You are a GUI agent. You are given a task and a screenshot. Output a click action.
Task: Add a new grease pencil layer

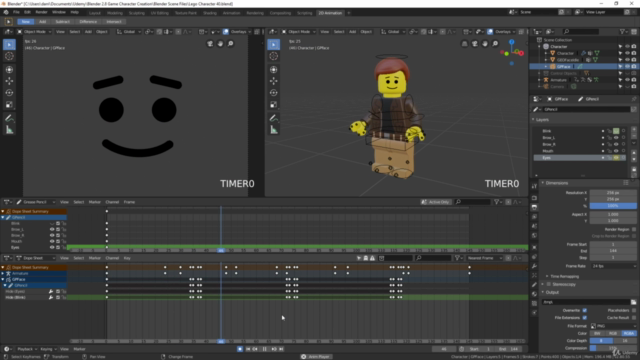(634, 129)
